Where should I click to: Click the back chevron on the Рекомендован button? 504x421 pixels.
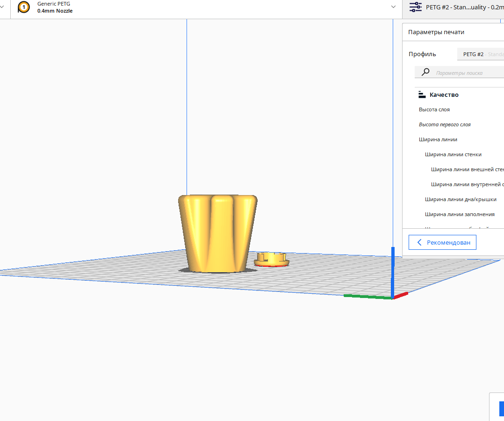point(419,242)
